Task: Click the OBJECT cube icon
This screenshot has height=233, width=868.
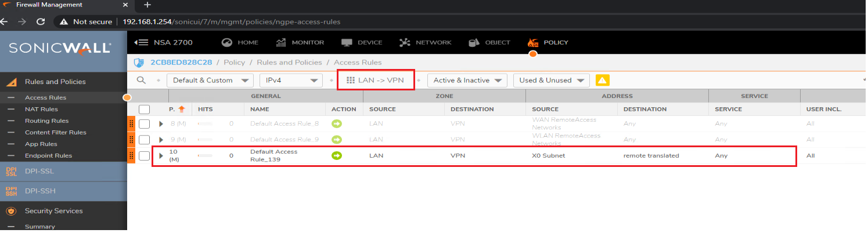Action: 474,42
